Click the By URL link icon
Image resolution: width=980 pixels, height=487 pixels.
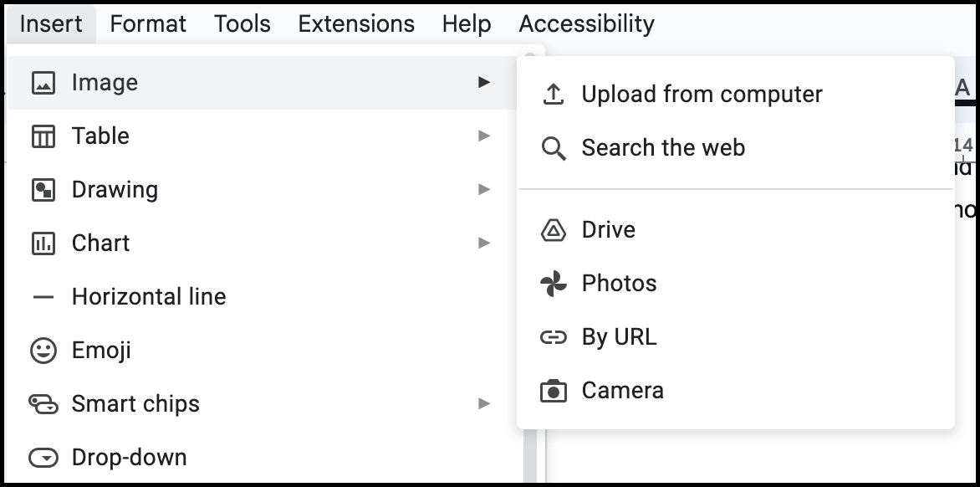[553, 337]
